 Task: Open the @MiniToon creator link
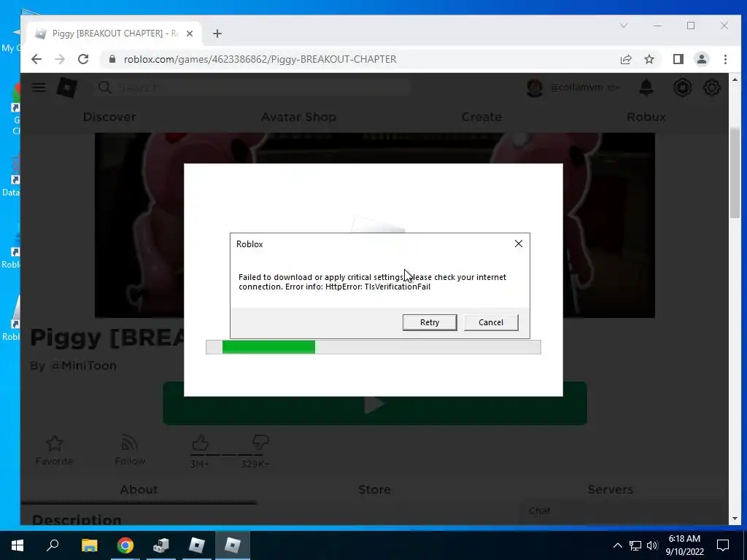83,366
